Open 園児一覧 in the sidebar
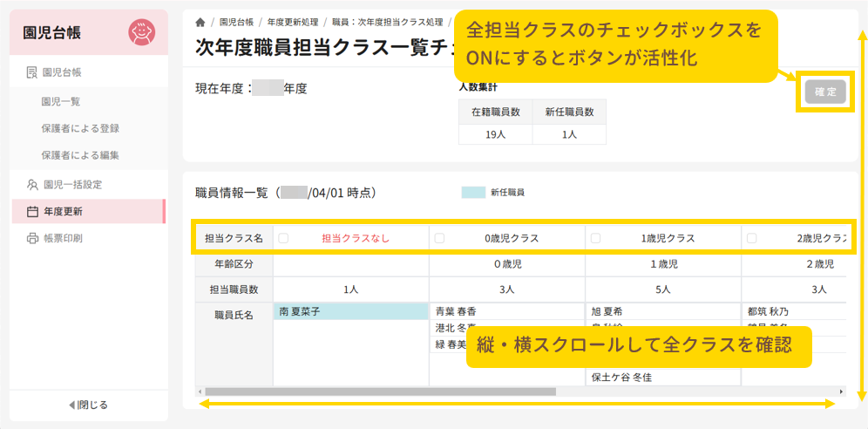The image size is (868, 429). pos(61,101)
